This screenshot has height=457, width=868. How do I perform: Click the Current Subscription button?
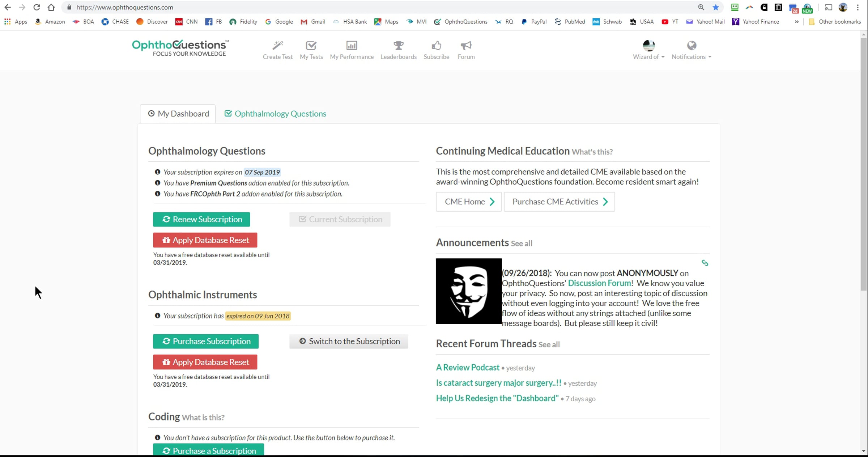pos(340,219)
